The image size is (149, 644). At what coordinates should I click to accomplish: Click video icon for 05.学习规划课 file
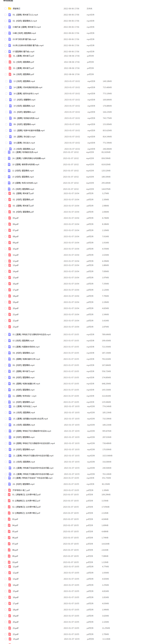coord(9,39)
